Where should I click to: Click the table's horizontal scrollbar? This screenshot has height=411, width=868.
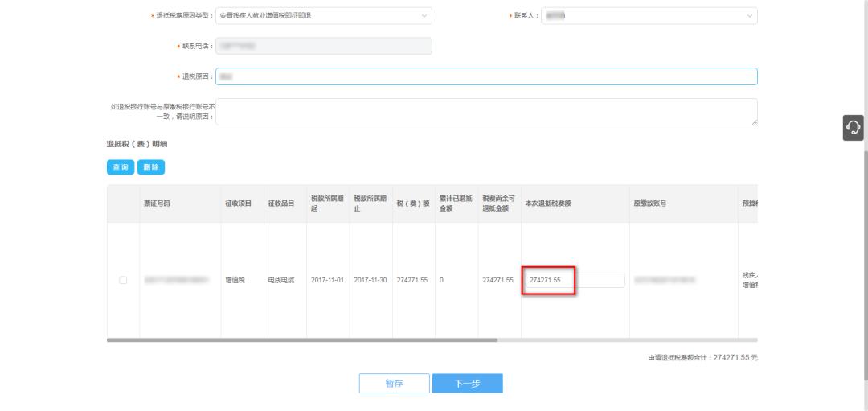tap(301, 339)
